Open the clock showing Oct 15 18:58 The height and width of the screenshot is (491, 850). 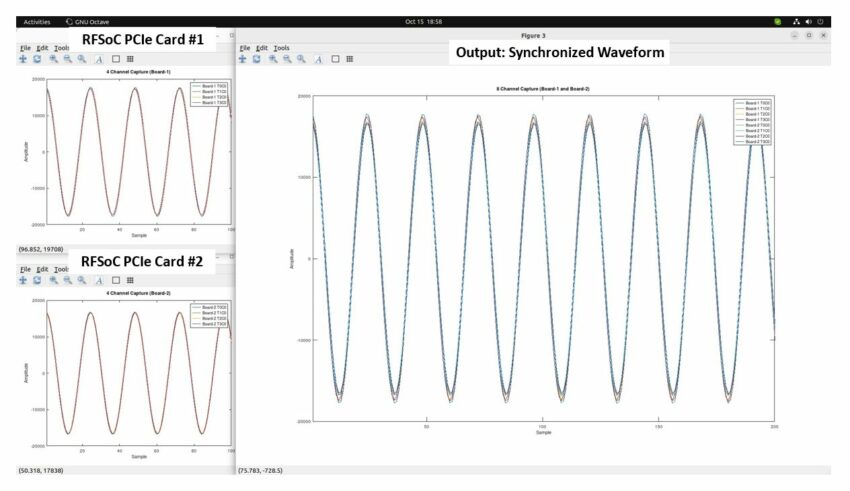[x=424, y=21]
